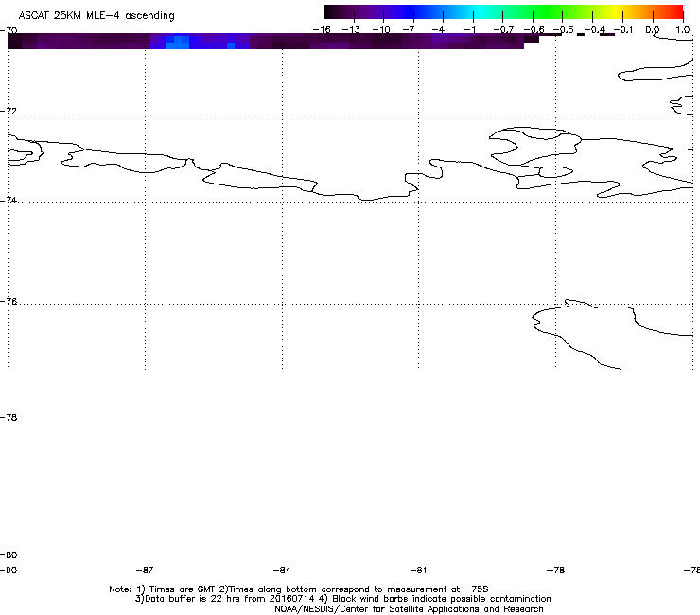
Task: Click the -90 longitude axis label
Action: (9, 570)
